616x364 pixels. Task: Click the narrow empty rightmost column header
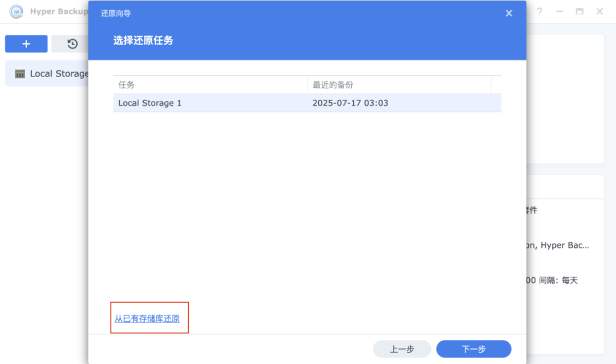click(496, 85)
